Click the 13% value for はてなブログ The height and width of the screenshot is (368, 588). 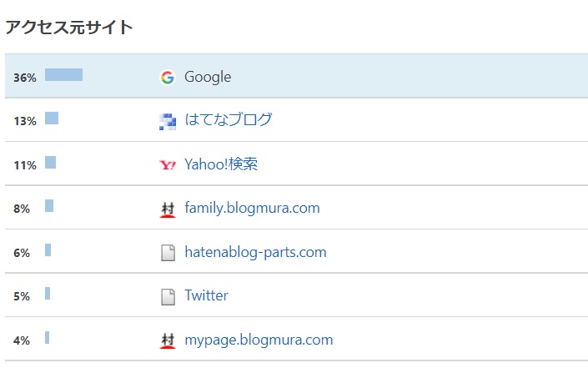point(25,121)
